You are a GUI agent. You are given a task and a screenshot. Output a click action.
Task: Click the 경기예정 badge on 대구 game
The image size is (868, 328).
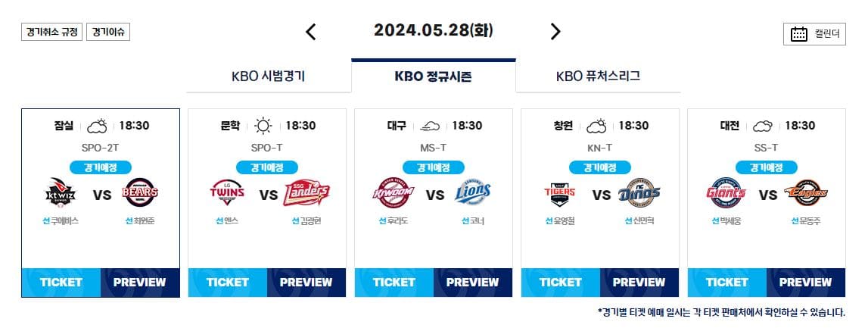[434, 167]
